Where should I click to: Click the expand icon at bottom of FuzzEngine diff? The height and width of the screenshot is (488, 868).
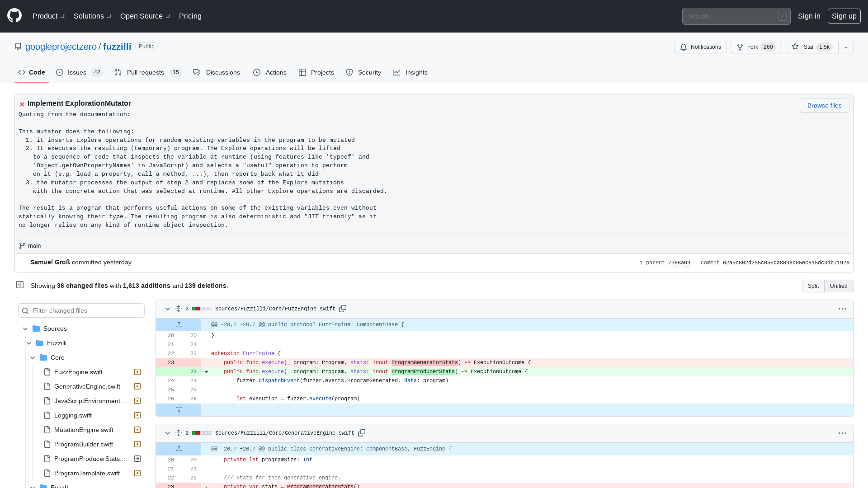[x=179, y=410]
